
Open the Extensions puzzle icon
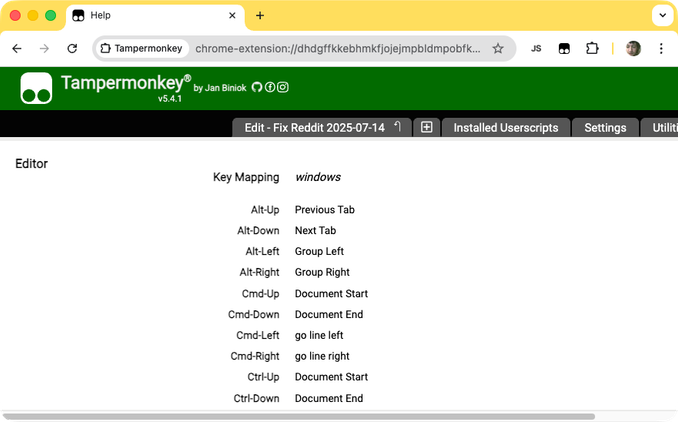(x=592, y=48)
